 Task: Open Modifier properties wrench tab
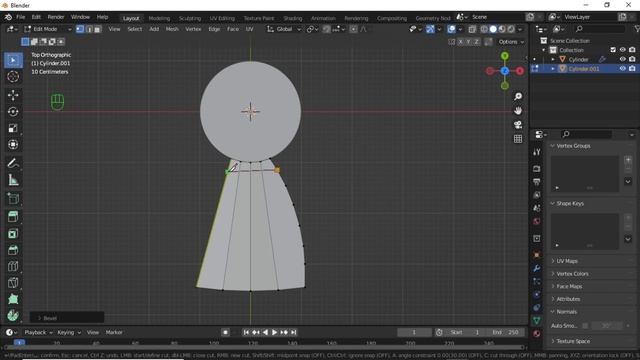(537, 268)
